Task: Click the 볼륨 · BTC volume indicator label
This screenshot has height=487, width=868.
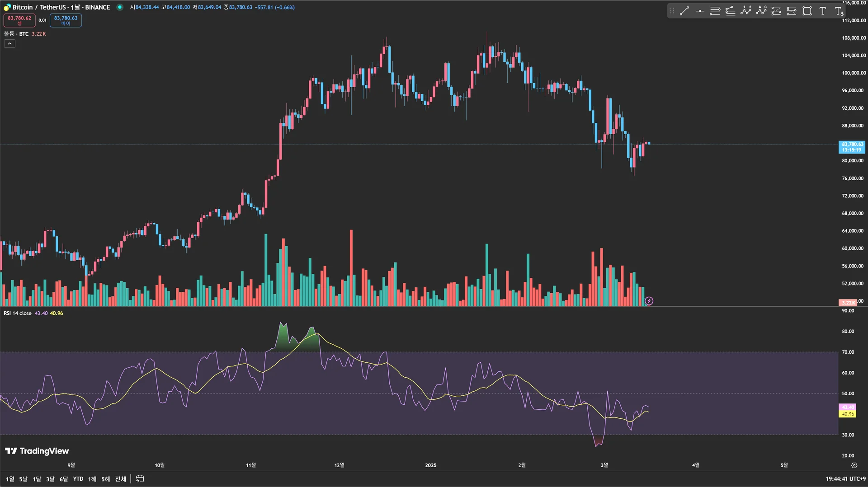Action: click(16, 34)
